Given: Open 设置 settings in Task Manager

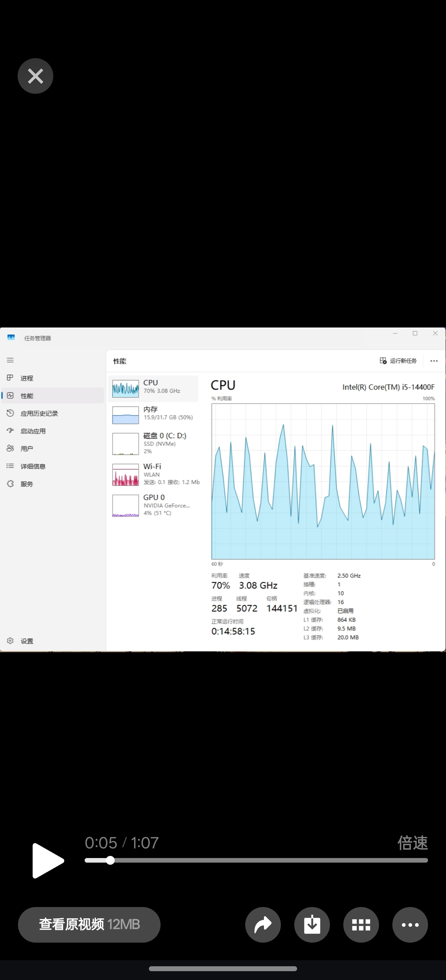Looking at the screenshot, I should coord(52,641).
